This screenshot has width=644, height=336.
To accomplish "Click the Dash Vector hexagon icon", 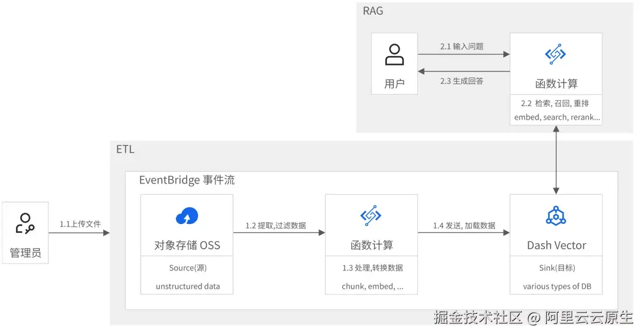I will (556, 216).
